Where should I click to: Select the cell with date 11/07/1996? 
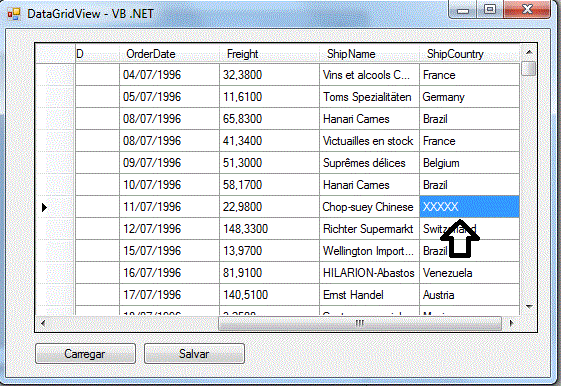click(x=169, y=207)
